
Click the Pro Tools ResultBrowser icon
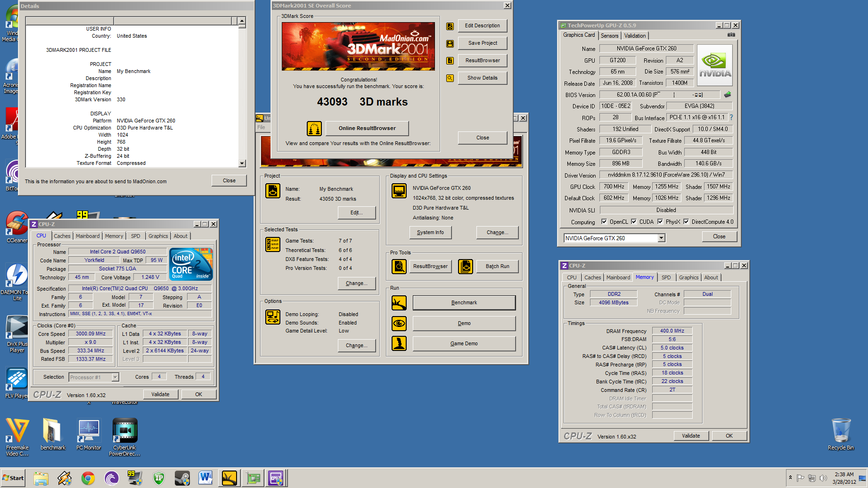point(399,267)
